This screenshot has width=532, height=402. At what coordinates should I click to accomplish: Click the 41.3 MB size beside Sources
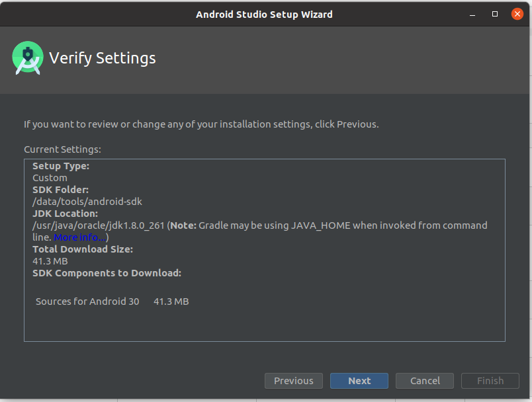(x=171, y=301)
